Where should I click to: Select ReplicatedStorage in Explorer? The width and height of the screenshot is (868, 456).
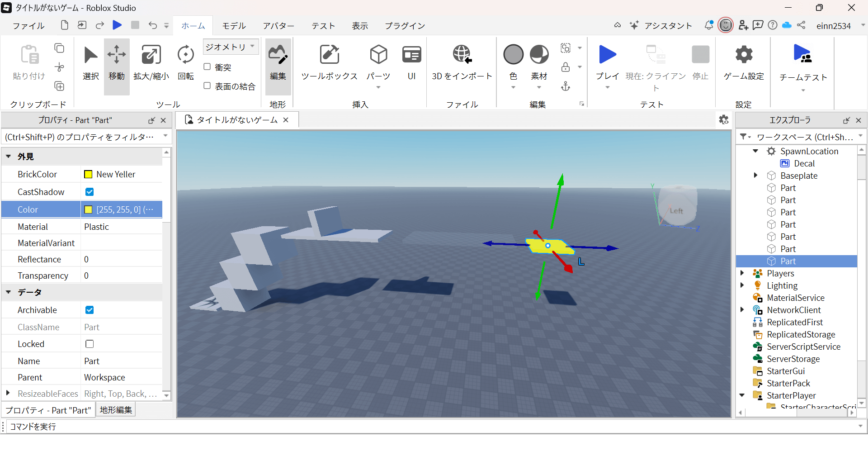(801, 334)
